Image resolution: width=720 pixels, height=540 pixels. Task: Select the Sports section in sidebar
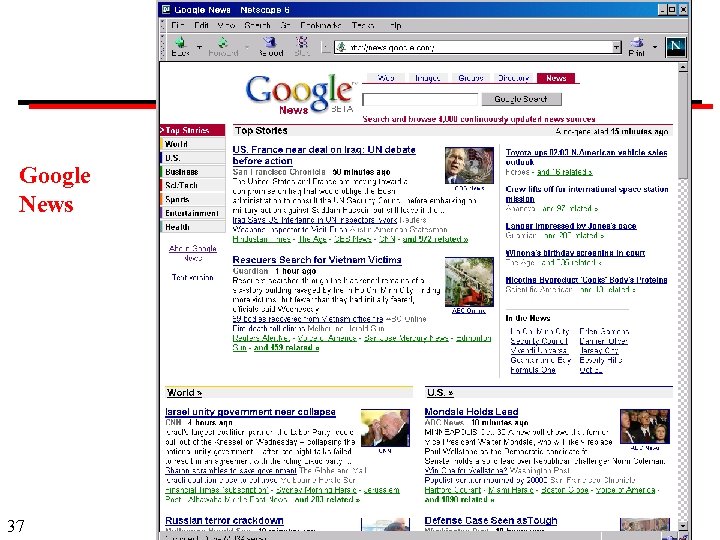(193, 199)
